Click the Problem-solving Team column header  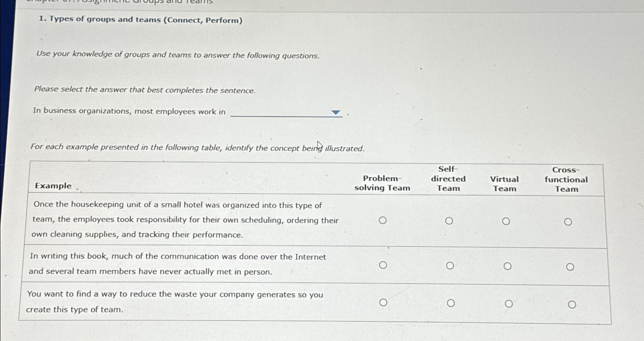click(x=383, y=183)
